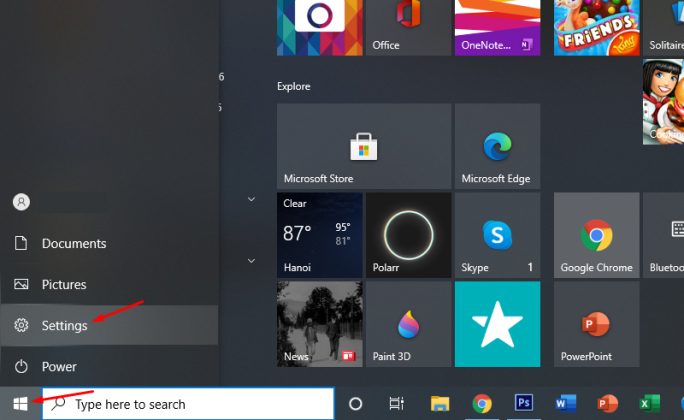The image size is (684, 420).
Task: Expand the upper app list chevron
Action: click(251, 200)
